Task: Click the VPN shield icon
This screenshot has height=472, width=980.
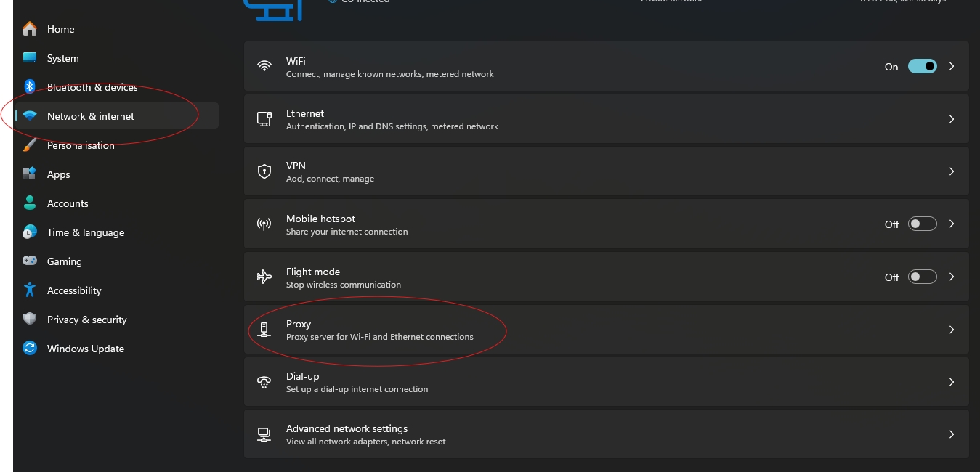Action: 264,171
